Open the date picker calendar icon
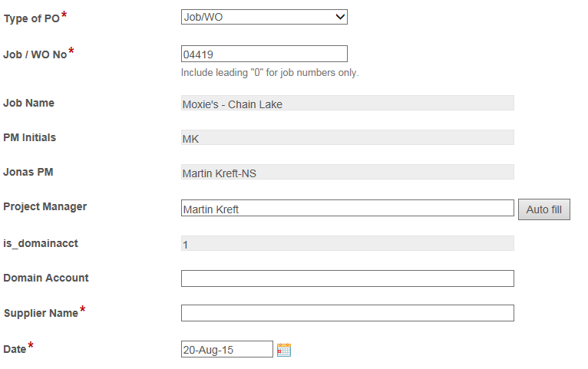The height and width of the screenshot is (369, 588). coord(284,350)
